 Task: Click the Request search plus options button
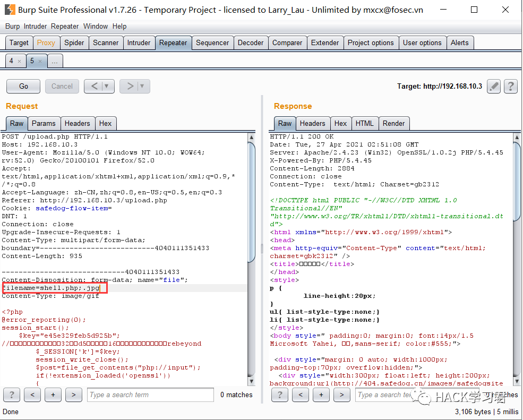(x=53, y=395)
